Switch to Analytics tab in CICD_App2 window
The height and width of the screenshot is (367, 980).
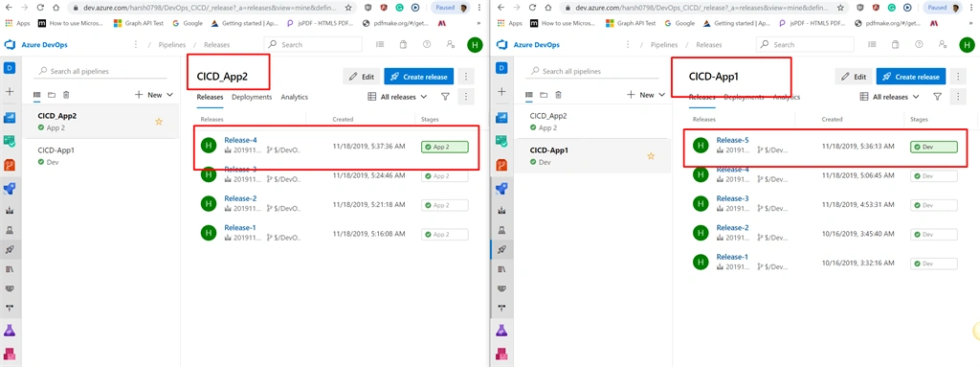coord(295,97)
